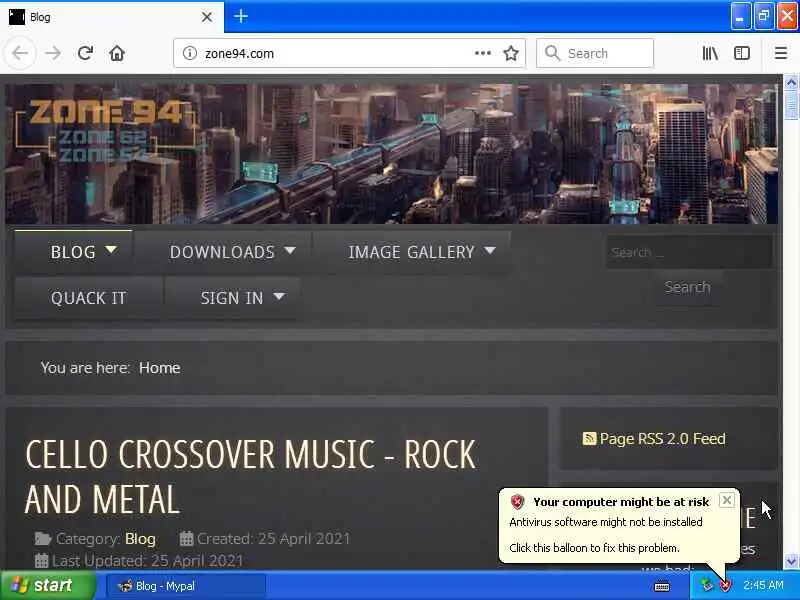
Task: Click the RSS feed icon
Action: point(589,439)
